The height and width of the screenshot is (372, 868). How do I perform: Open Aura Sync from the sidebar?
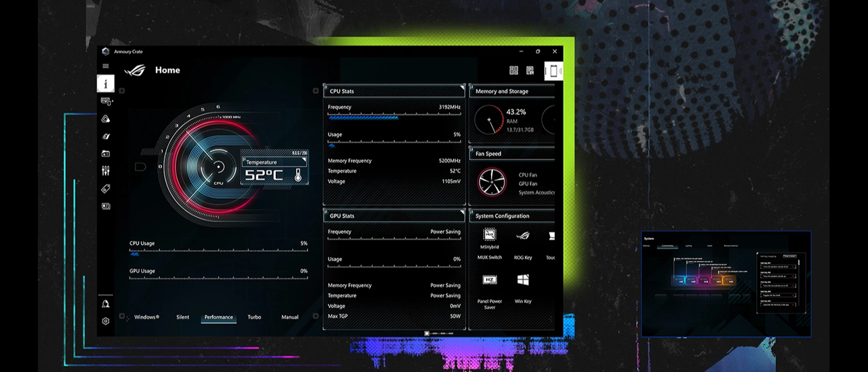(106, 119)
